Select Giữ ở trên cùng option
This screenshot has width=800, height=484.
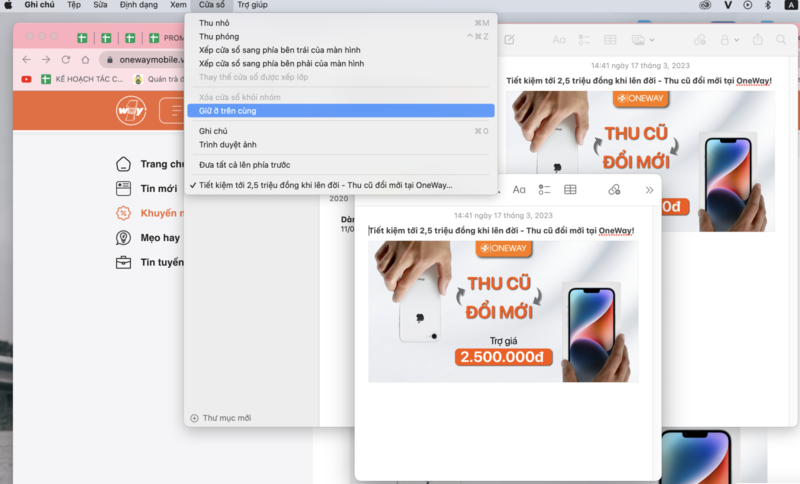[341, 111]
